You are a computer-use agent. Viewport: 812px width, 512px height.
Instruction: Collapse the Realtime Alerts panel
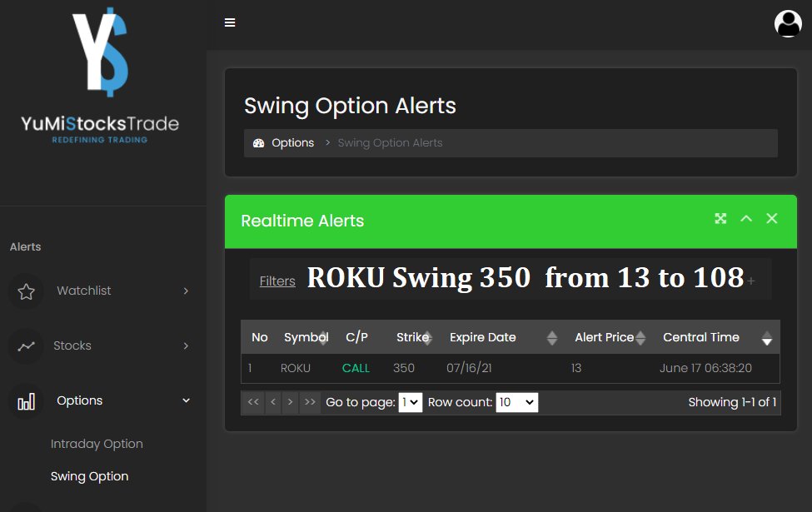(746, 218)
